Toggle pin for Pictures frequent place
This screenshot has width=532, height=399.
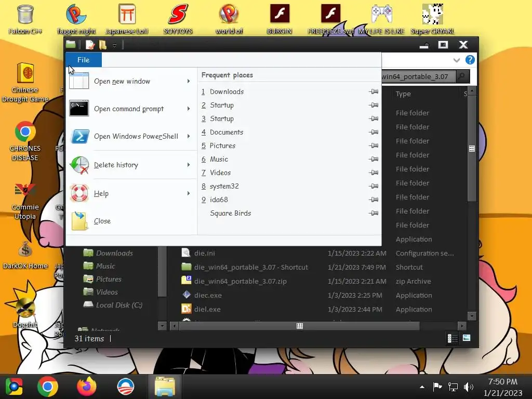374,145
